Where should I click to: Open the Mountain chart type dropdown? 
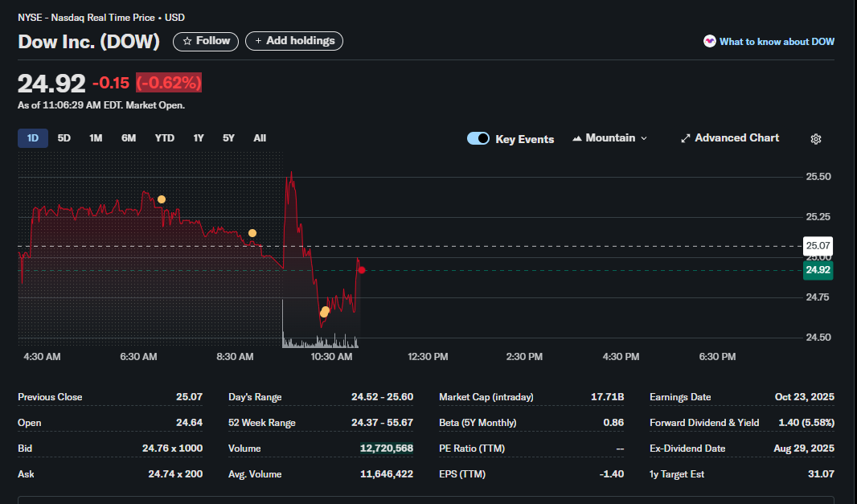610,138
